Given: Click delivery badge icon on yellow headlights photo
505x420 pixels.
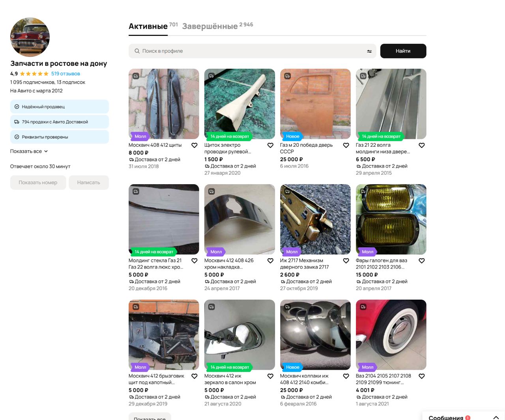Looking at the screenshot, I should coord(363,191).
